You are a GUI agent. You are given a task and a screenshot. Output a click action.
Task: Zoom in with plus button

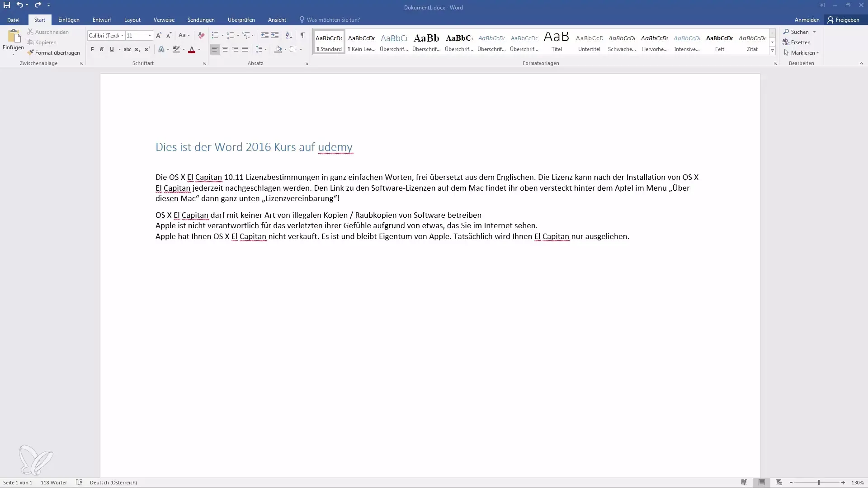click(843, 483)
